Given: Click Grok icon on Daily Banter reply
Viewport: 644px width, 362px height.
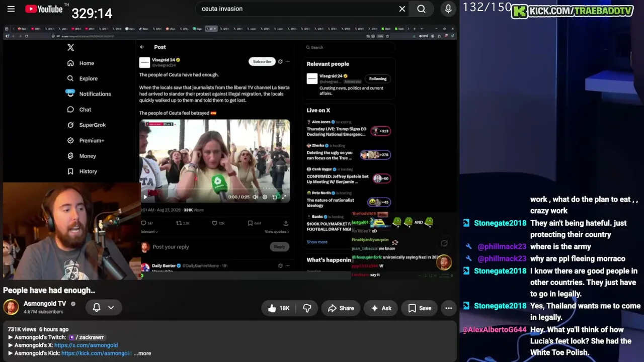Looking at the screenshot, I should pos(280,265).
